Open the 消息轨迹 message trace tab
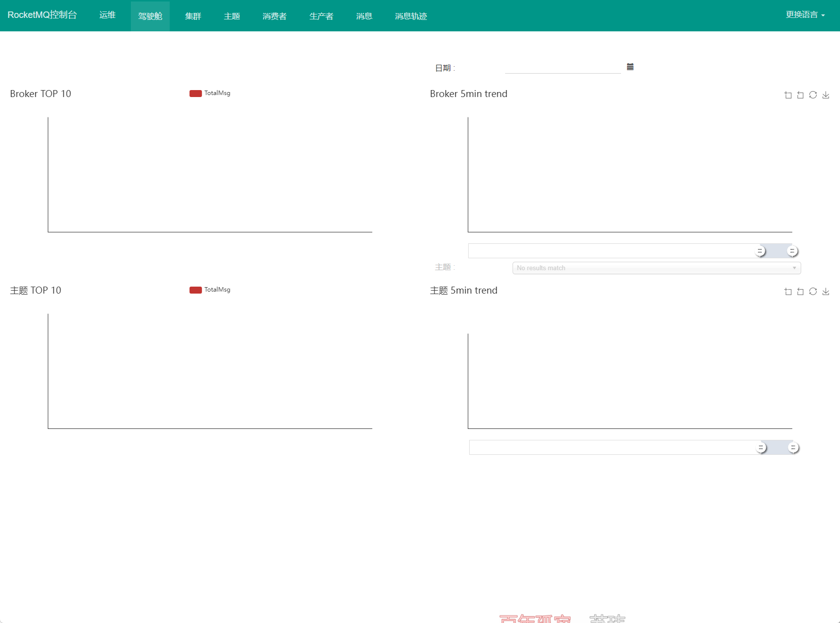The height and width of the screenshot is (623, 840). point(411,16)
